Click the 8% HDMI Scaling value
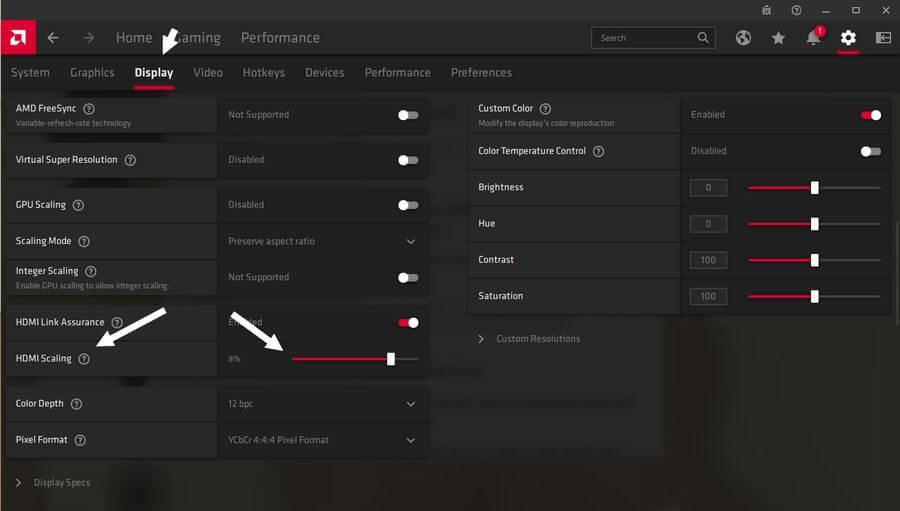The width and height of the screenshot is (900, 511). 234,359
